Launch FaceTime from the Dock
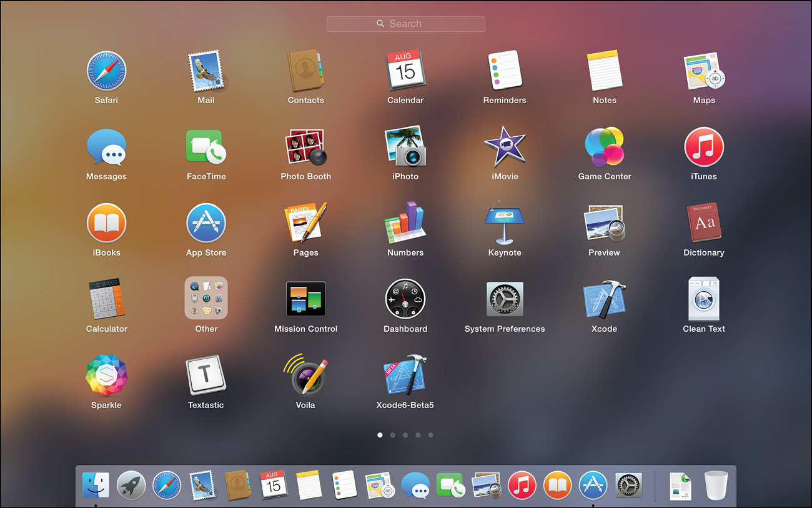This screenshot has height=508, width=812. [x=450, y=485]
